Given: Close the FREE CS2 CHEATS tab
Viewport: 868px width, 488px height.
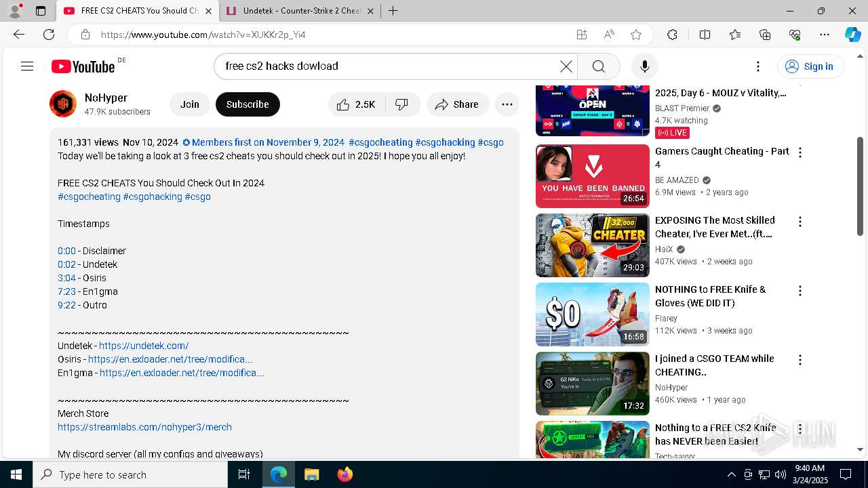Looking at the screenshot, I should 208,11.
